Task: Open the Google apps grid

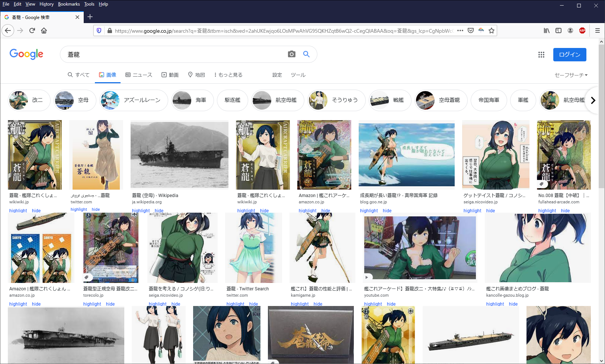Action: [x=541, y=55]
